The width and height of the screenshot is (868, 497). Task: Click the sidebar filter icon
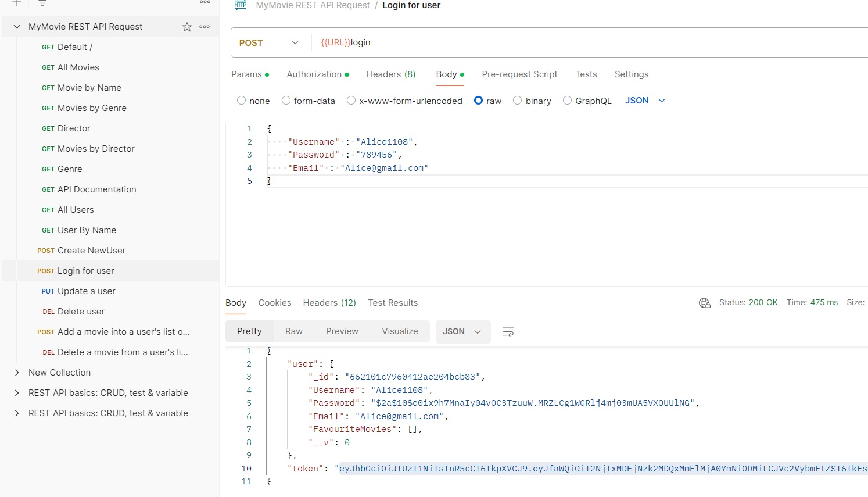42,3
